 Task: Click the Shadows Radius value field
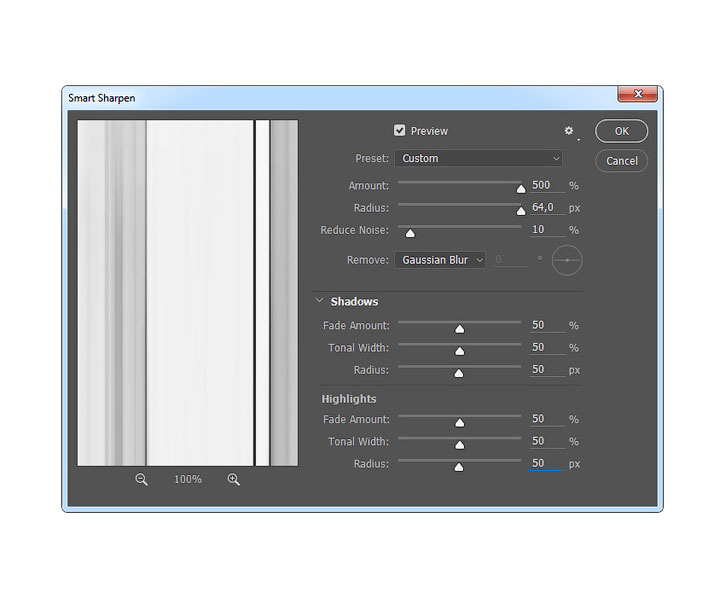(547, 370)
